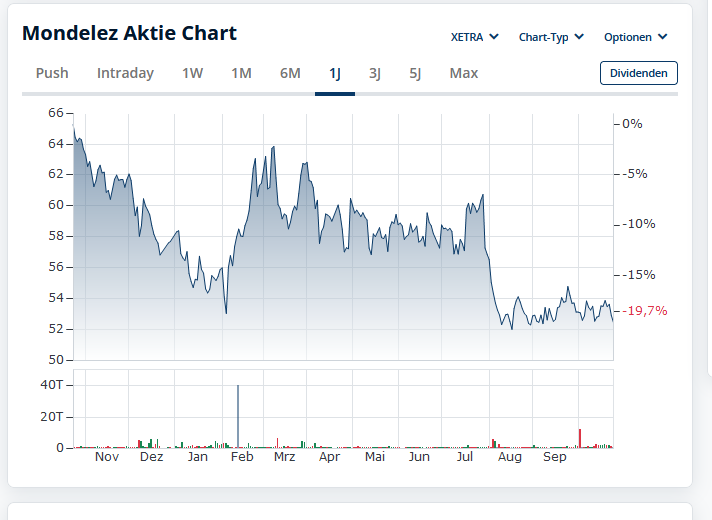This screenshot has width=712, height=520.
Task: Expand the Chart-Typ dropdown
Action: pyautogui.click(x=551, y=37)
